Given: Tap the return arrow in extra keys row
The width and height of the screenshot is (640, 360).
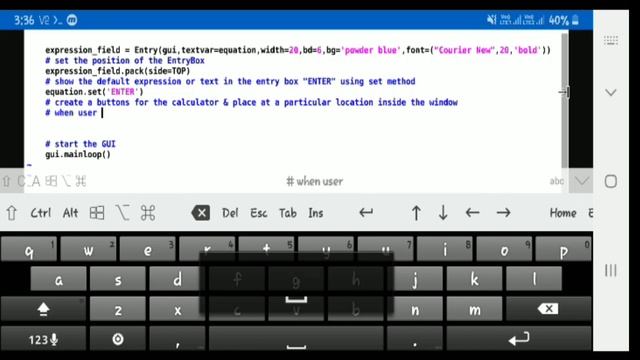Looking at the screenshot, I should (366, 212).
